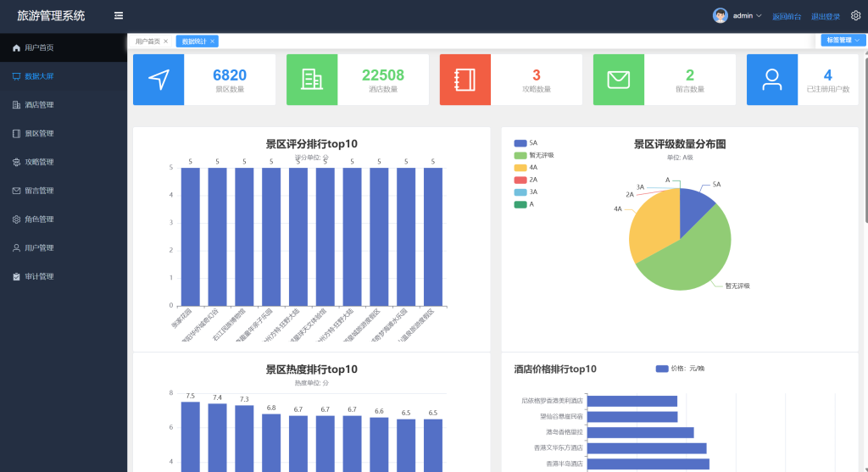
Task: Open 酒店管理 in the sidebar
Action: 63,104
